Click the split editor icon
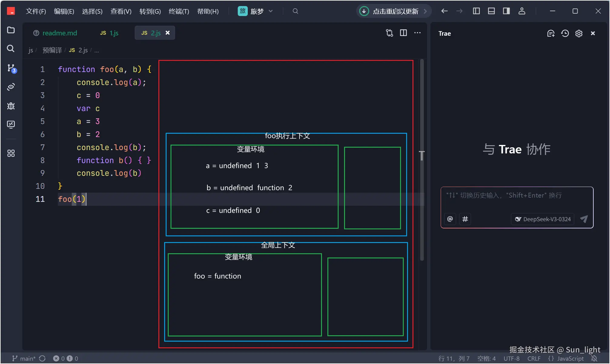 pos(403,33)
